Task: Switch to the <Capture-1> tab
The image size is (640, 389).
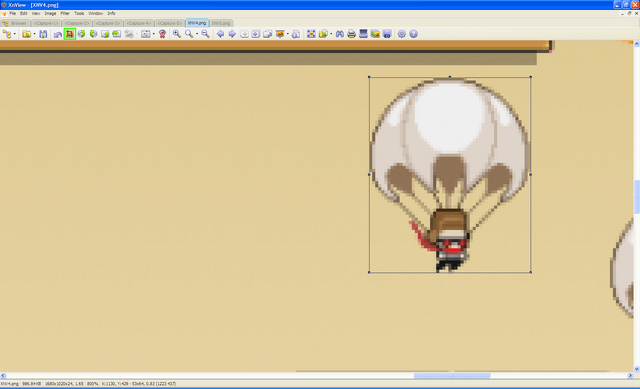Action: (x=46, y=23)
